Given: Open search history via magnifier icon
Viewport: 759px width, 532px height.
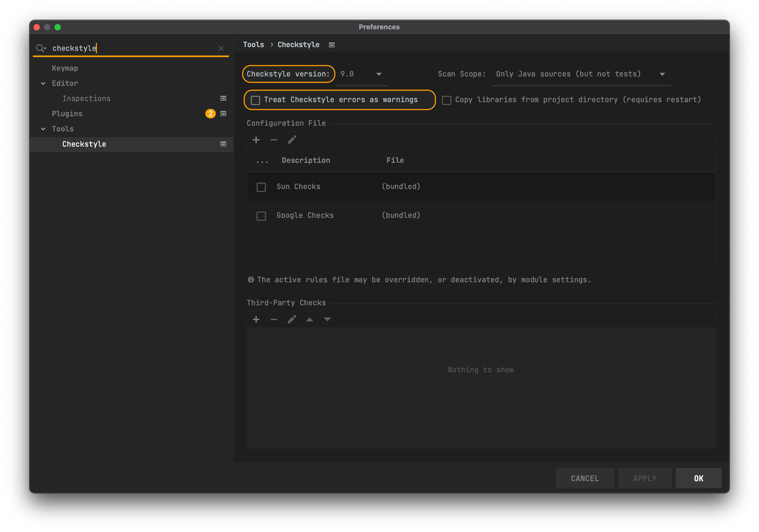Looking at the screenshot, I should (x=41, y=48).
